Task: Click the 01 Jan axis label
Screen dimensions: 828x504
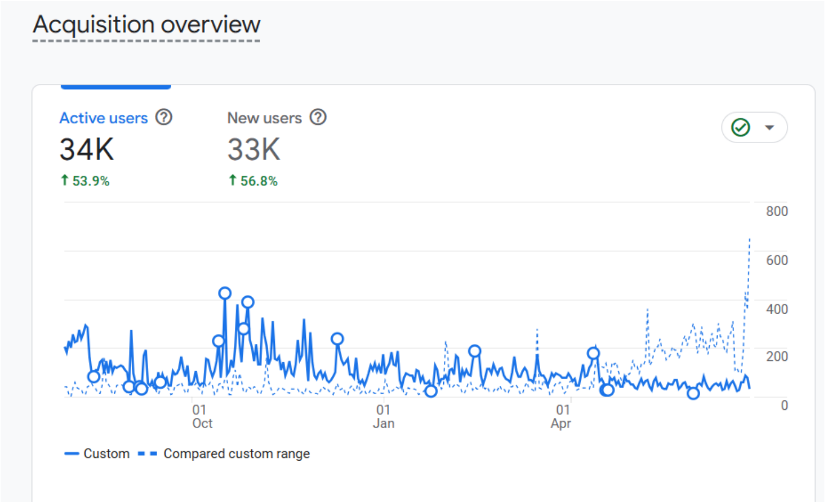Action: click(384, 417)
